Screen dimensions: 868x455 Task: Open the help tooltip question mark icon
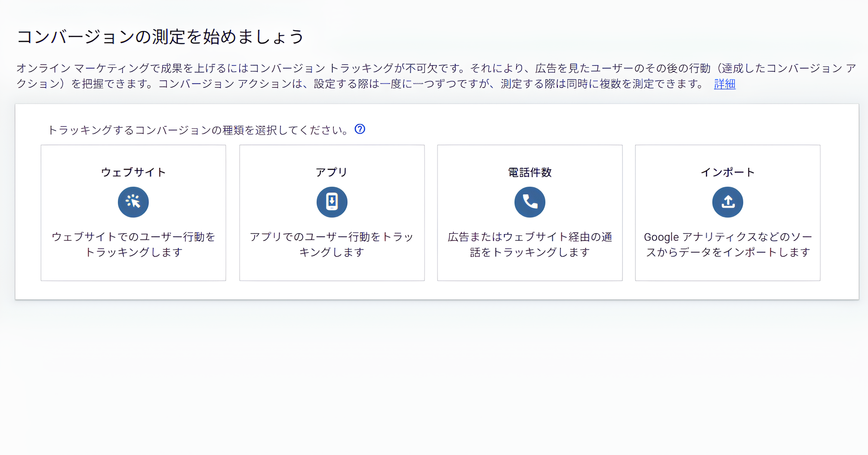360,129
